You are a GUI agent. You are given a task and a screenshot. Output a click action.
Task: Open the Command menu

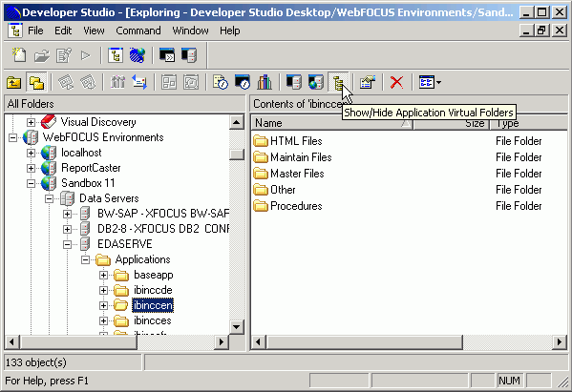(x=138, y=31)
